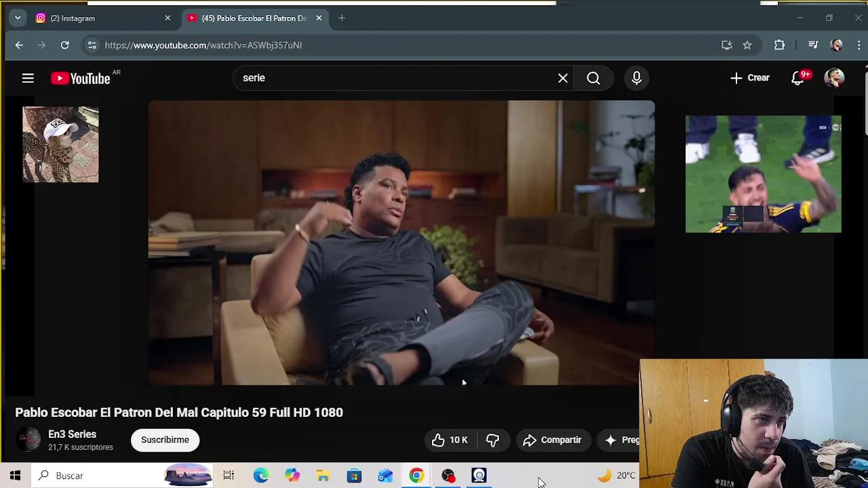Viewport: 868px width, 488px height.
Task: Go back in browser history
Action: 19,45
